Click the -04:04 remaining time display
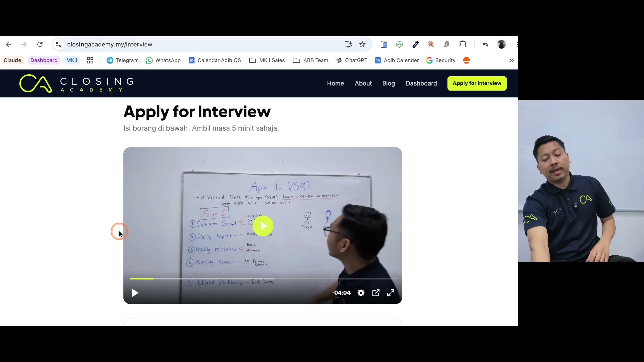The height and width of the screenshot is (362, 644). [x=341, y=293]
